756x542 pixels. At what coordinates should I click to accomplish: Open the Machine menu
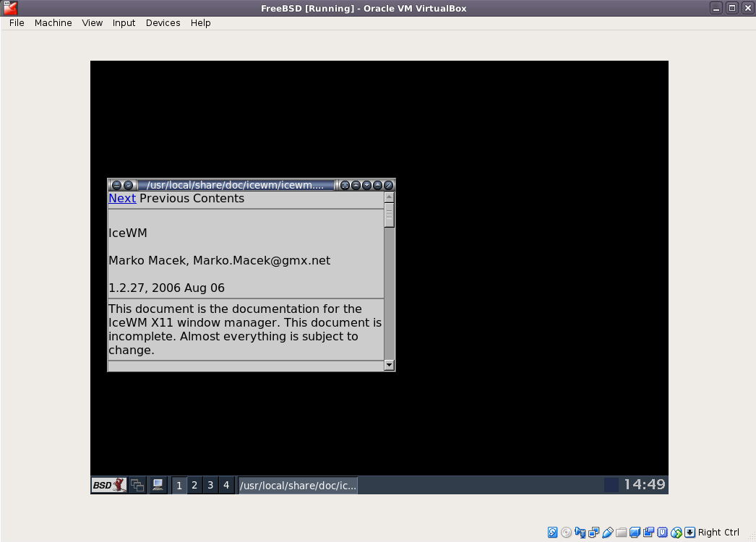click(53, 22)
